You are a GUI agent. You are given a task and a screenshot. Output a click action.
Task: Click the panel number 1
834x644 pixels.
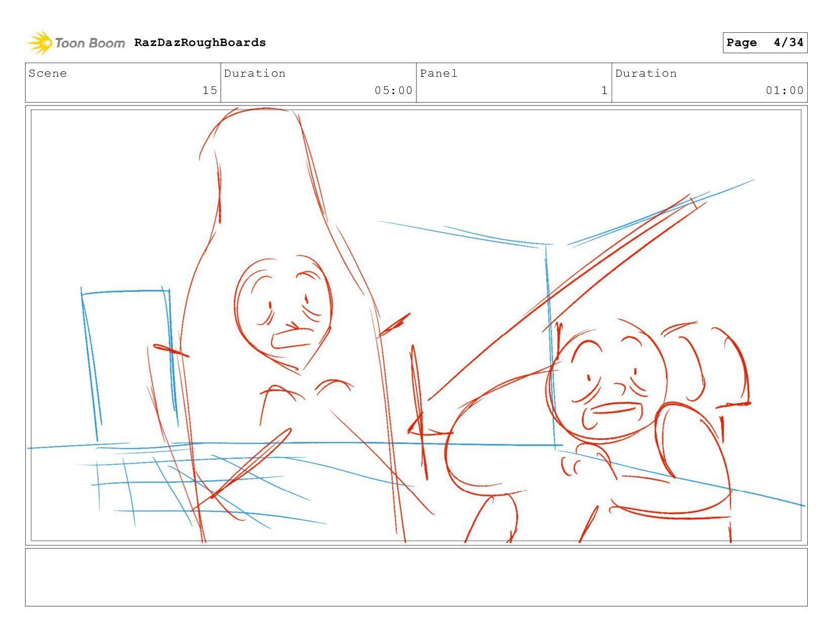pyautogui.click(x=604, y=90)
